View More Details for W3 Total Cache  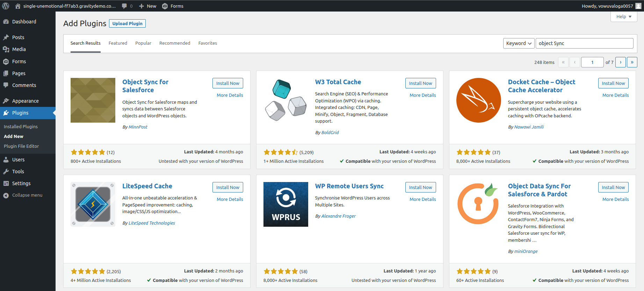click(423, 95)
